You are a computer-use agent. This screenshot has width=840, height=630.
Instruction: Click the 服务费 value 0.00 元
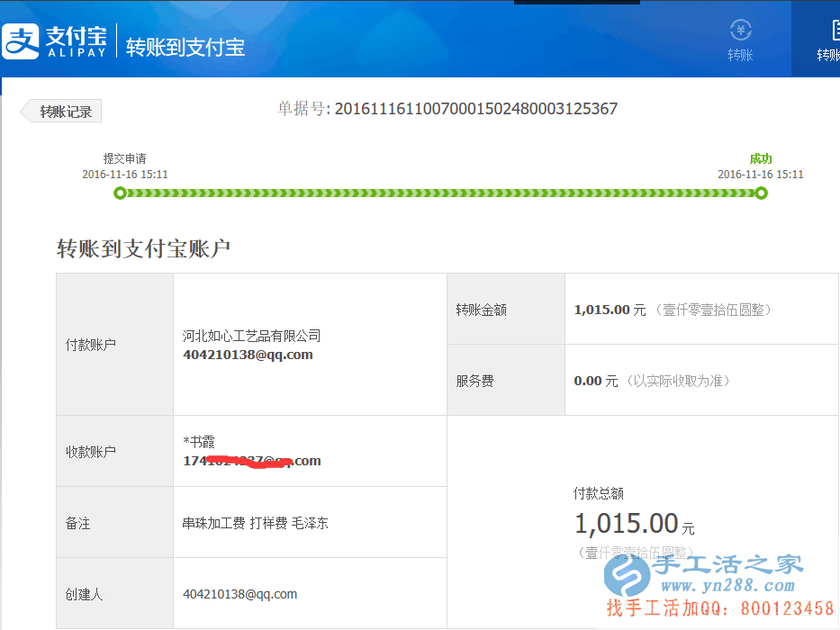[x=595, y=381]
